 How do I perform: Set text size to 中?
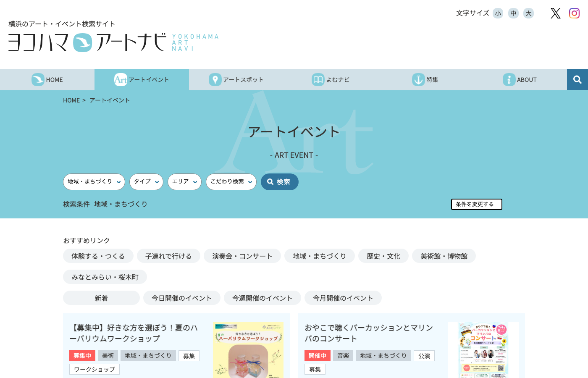513,13
